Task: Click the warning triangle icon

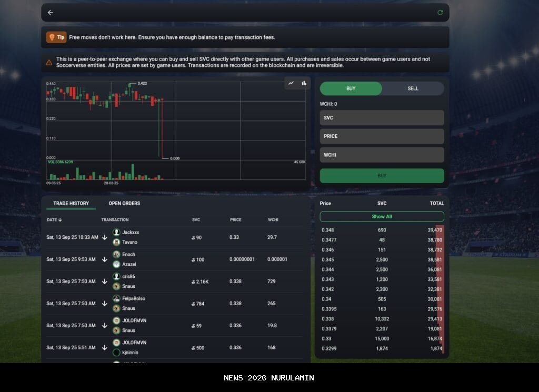Action: (49, 63)
